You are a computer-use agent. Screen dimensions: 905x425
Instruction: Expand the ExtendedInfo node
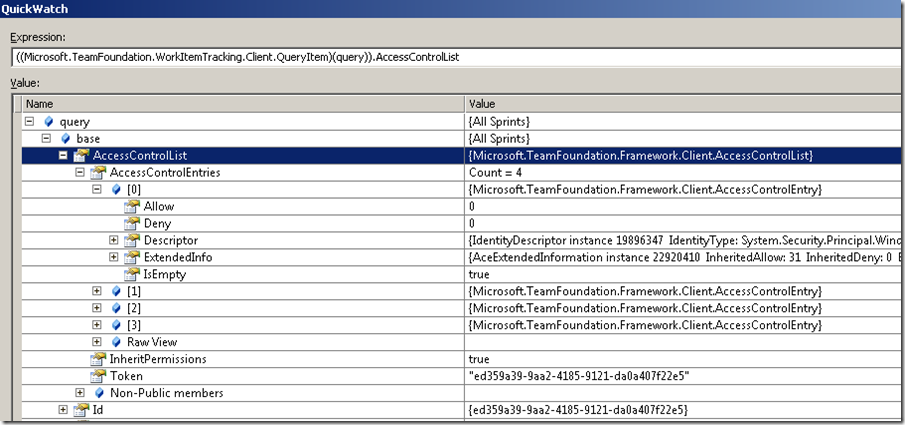point(114,257)
